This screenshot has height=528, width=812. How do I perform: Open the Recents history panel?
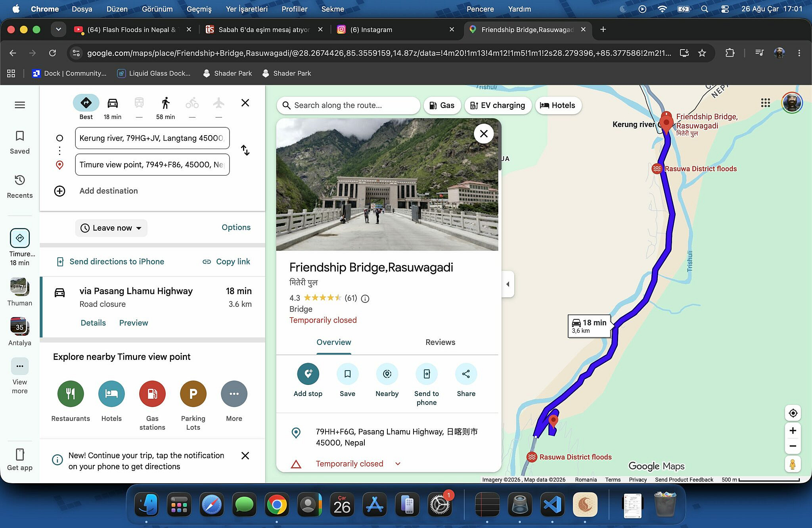[20, 186]
